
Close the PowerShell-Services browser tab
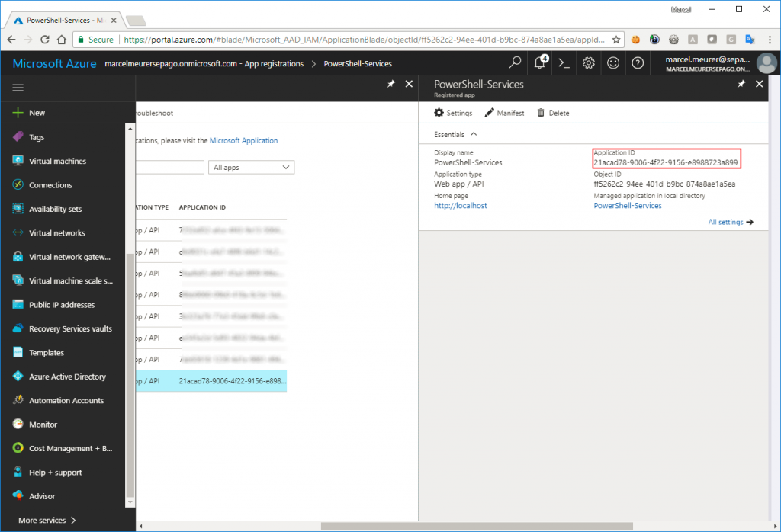[x=114, y=21]
